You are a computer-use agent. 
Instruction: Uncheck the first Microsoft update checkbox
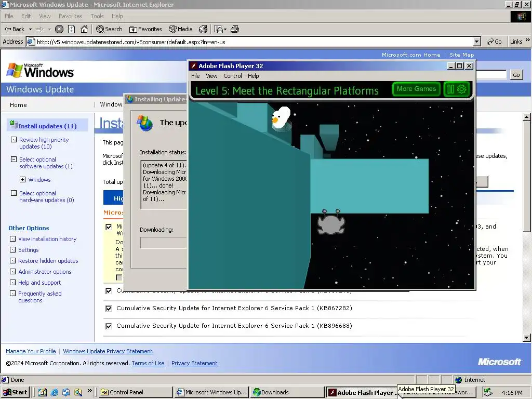tap(109, 227)
